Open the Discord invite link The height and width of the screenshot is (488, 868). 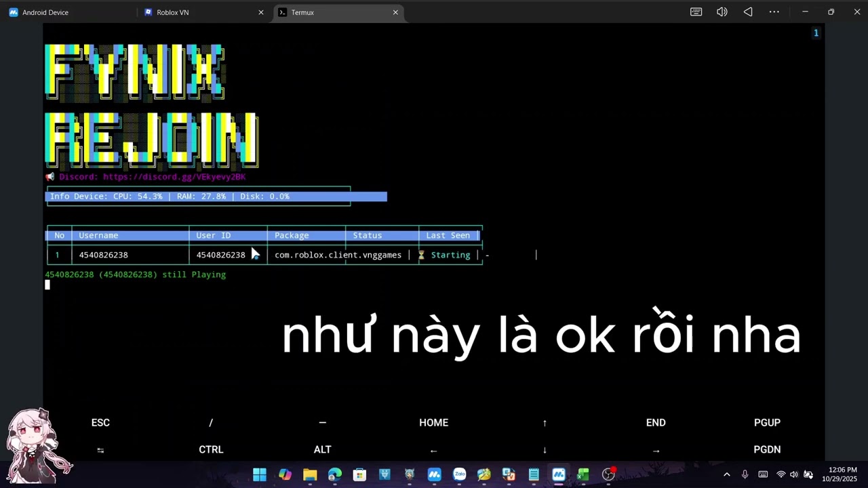[174, 177]
